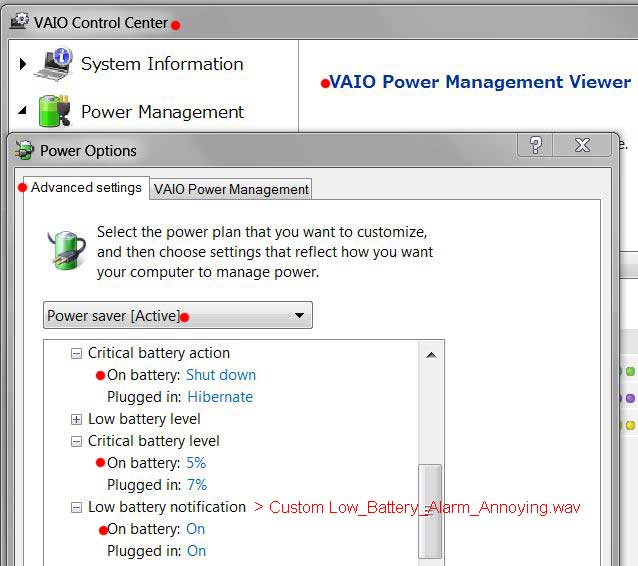Open the Power saver [Active] plan dropdown

point(178,315)
